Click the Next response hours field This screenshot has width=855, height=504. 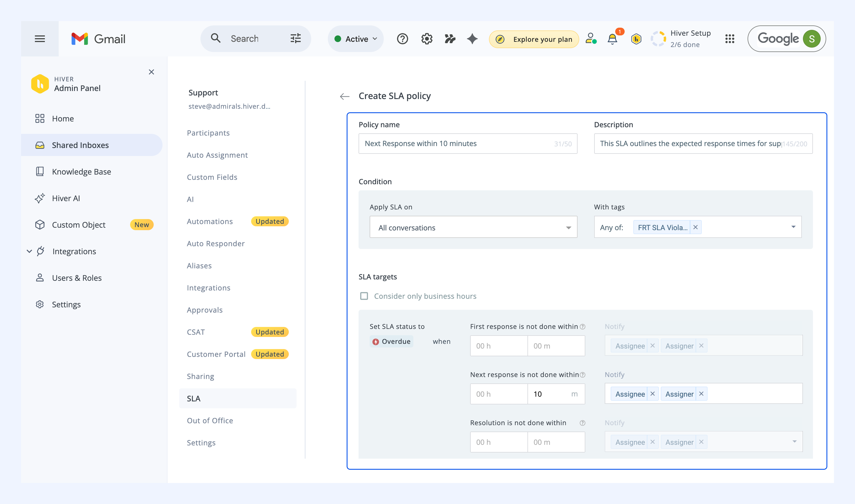[x=499, y=394]
